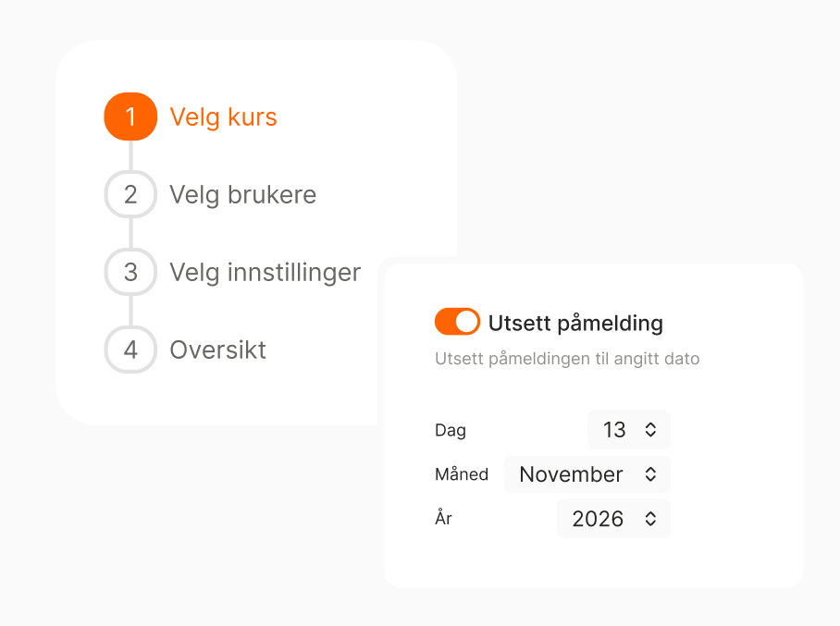Viewport: 840px width, 626px height.
Task: Click the step 4 circle icon
Action: [x=130, y=350]
